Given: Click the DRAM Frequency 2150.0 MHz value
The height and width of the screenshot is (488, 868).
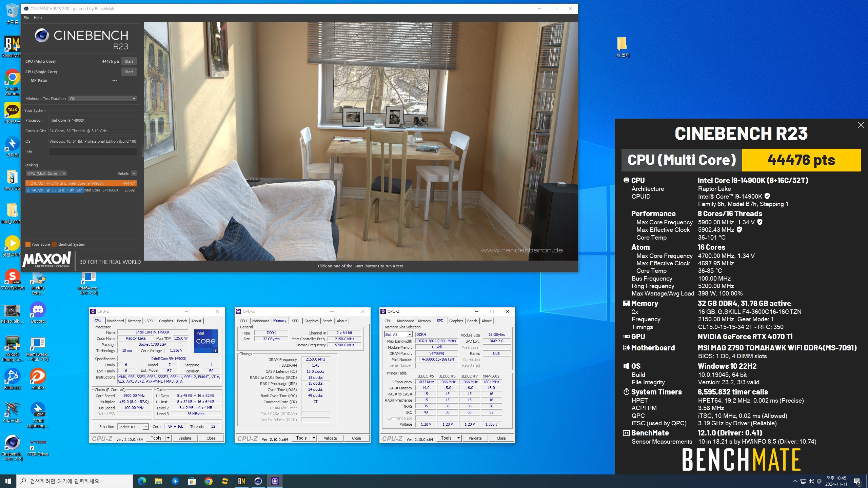Looking at the screenshot, I should click(315, 359).
